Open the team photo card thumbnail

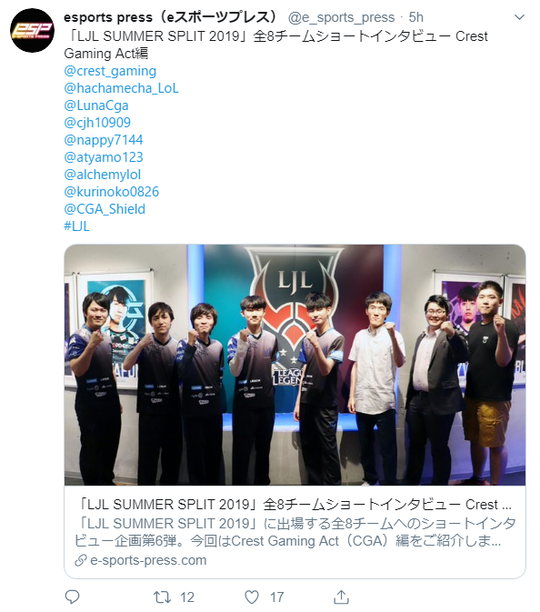(295, 365)
